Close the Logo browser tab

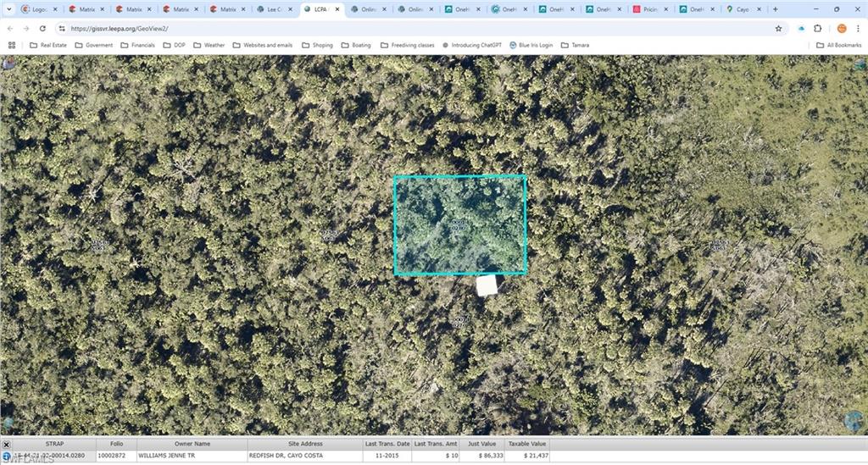[x=55, y=9]
